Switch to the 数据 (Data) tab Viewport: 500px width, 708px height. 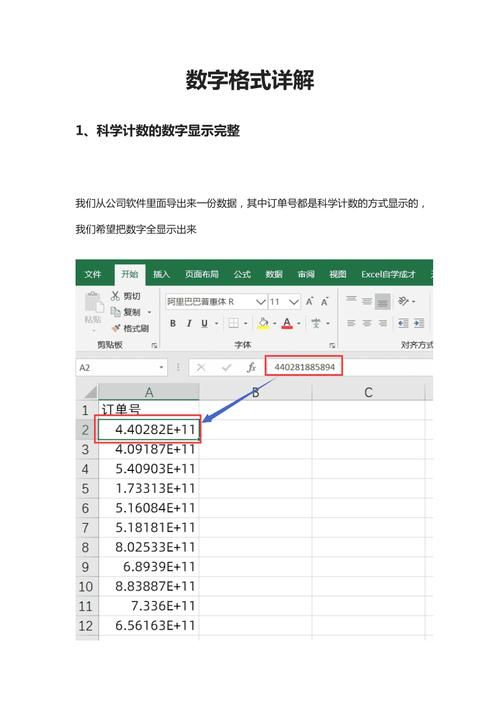[x=274, y=274]
